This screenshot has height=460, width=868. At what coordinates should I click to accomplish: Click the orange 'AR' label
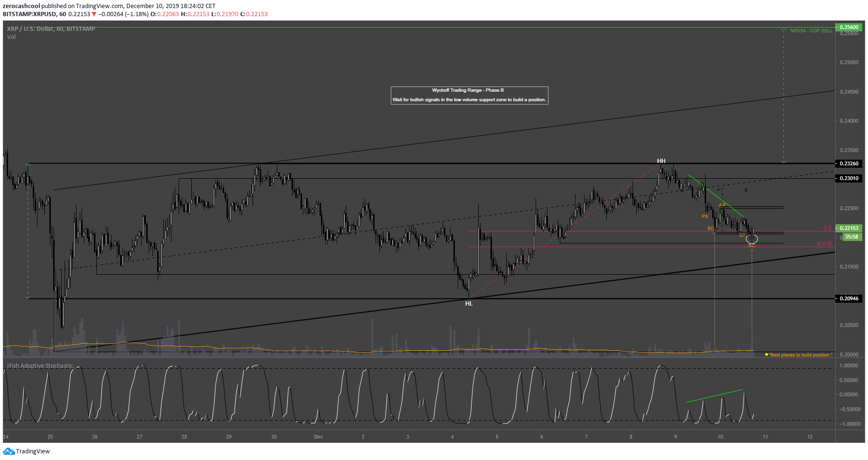[x=722, y=205]
